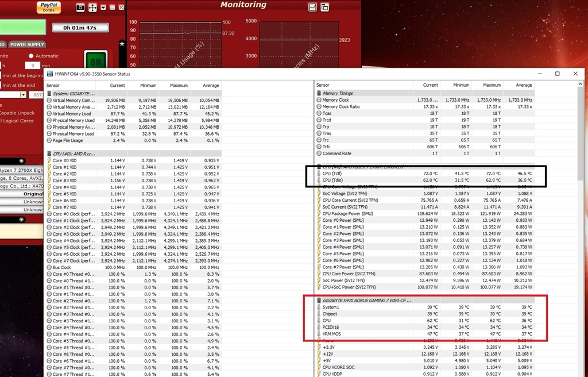Click the clock icon beside Core #0 Clock
This screenshot has height=377, width=588.
coord(49,214)
